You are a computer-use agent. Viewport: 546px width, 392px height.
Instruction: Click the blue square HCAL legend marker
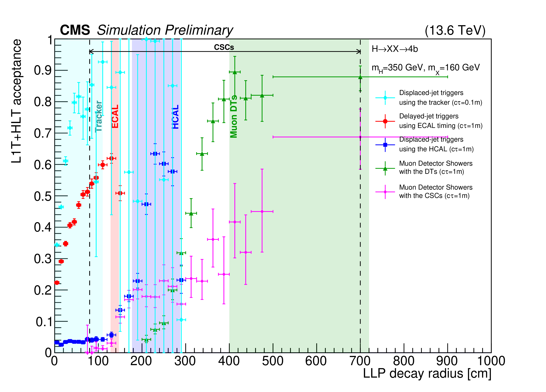(x=385, y=145)
